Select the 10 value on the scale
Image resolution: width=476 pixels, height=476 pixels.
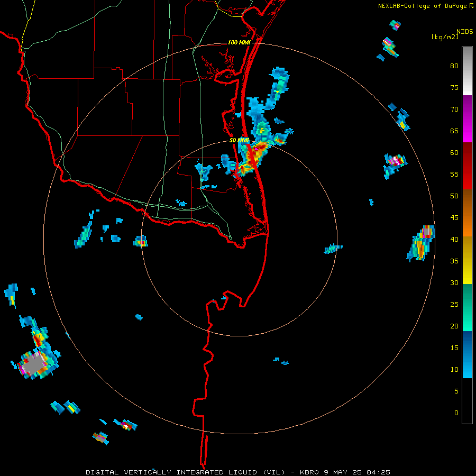coord(454,370)
